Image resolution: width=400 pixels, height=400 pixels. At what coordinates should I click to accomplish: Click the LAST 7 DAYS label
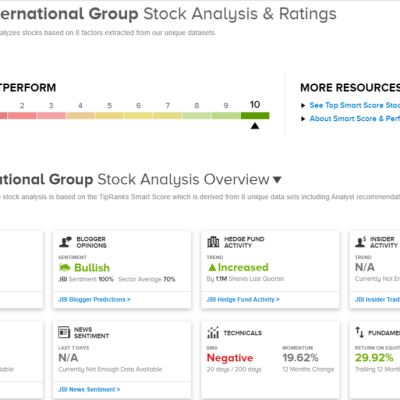coord(74,348)
